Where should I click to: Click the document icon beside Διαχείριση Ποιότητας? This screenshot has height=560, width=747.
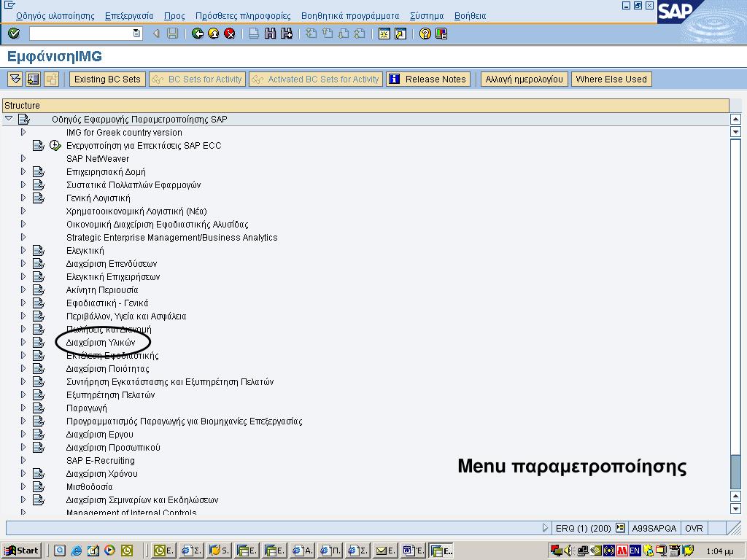[39, 368]
